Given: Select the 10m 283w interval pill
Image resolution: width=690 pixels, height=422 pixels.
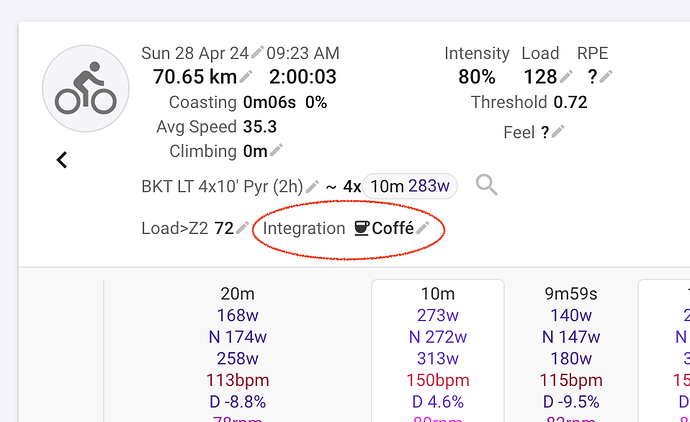Looking at the screenshot, I should 410,186.
